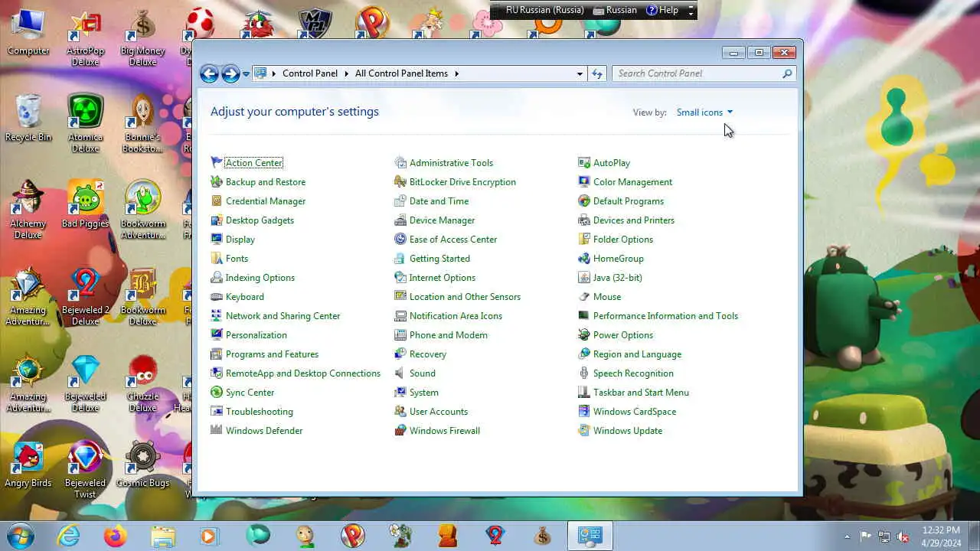Screen dimensions: 980x551
Task: Click the AutoPlay icon
Action: [584, 162]
